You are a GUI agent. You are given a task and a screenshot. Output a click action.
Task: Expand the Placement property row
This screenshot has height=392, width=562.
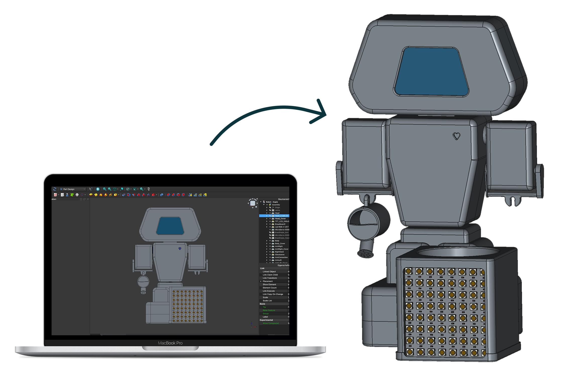point(261,281)
